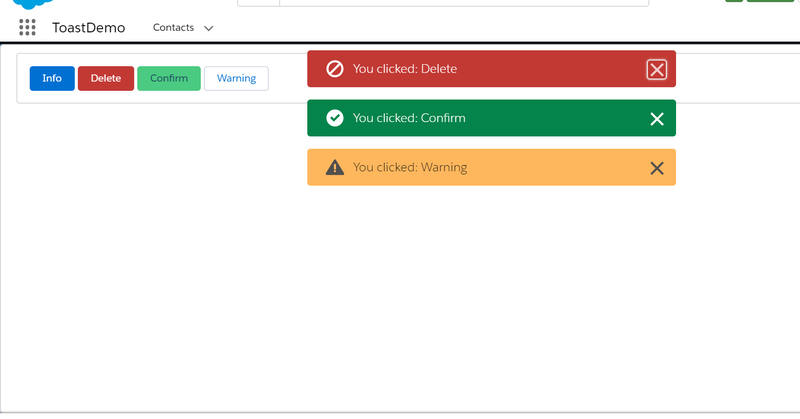Click the ToastDemo app name
This screenshot has width=800, height=419.
coord(89,28)
